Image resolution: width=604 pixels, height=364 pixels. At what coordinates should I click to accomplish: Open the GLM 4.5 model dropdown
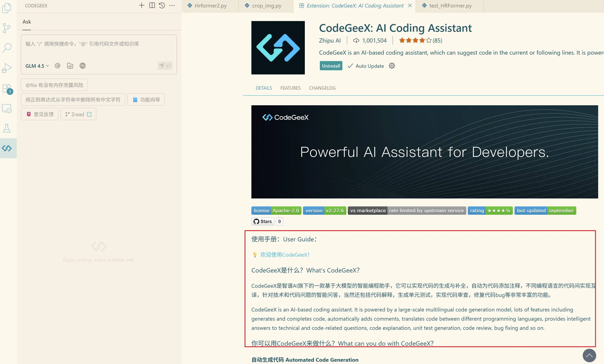37,66
